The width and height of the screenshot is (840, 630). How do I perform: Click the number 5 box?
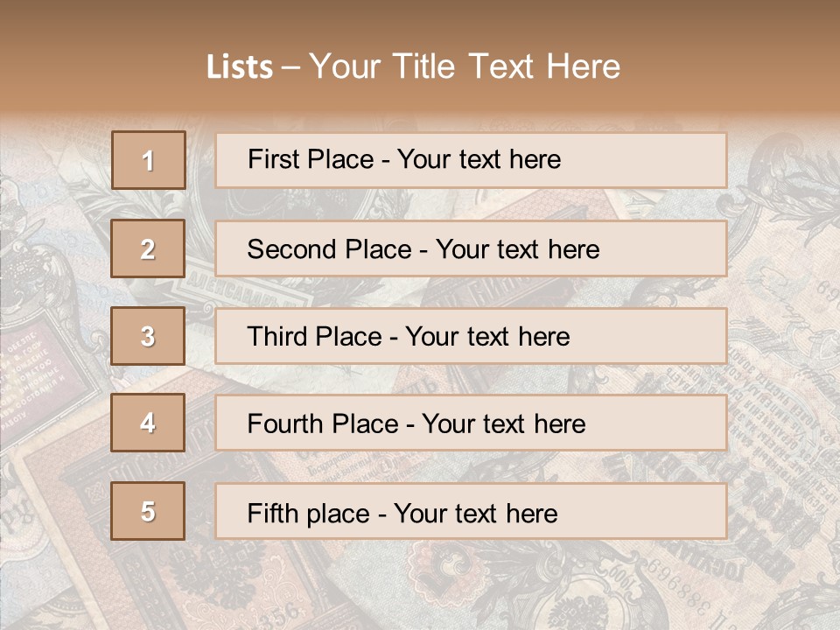[x=148, y=511]
